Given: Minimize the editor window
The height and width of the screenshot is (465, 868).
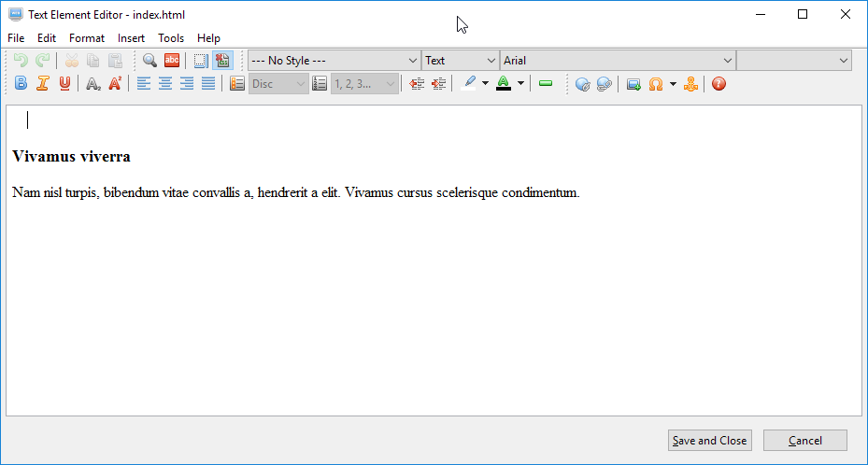Looking at the screenshot, I should click(x=761, y=14).
